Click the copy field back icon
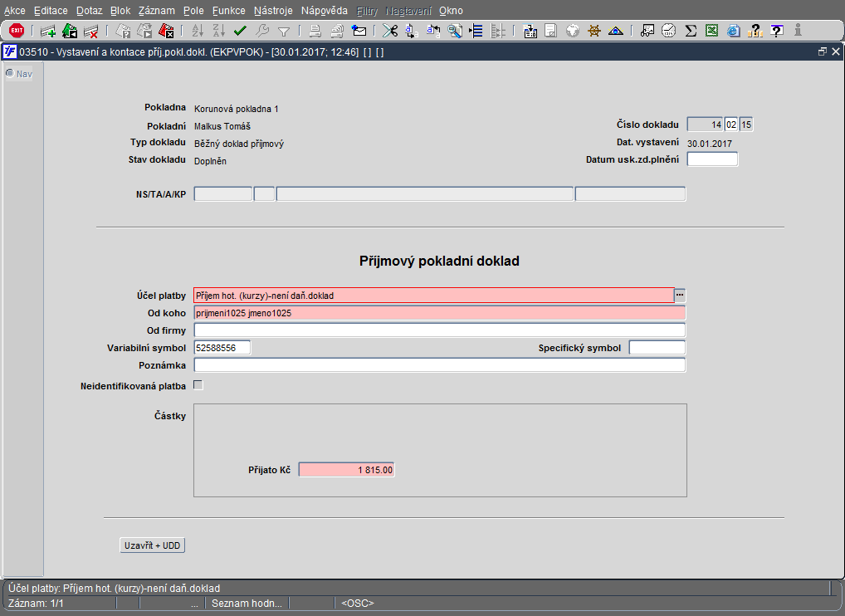This screenshot has height=616, width=845. coord(433,32)
